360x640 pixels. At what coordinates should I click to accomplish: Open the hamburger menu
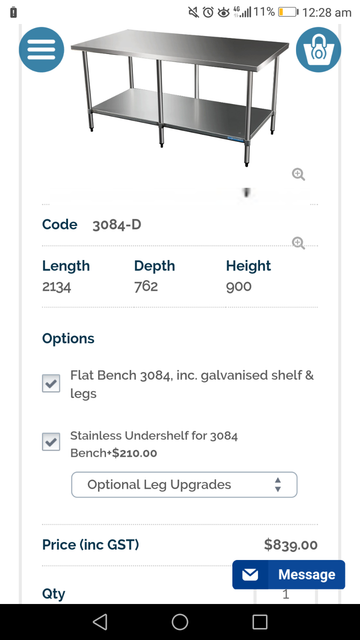41,49
